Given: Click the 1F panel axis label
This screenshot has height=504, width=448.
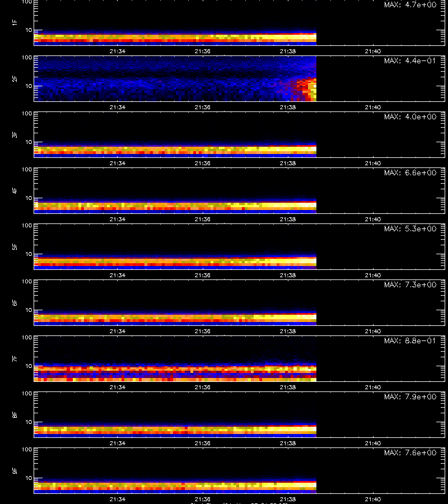Looking at the screenshot, I should click(x=15, y=22).
